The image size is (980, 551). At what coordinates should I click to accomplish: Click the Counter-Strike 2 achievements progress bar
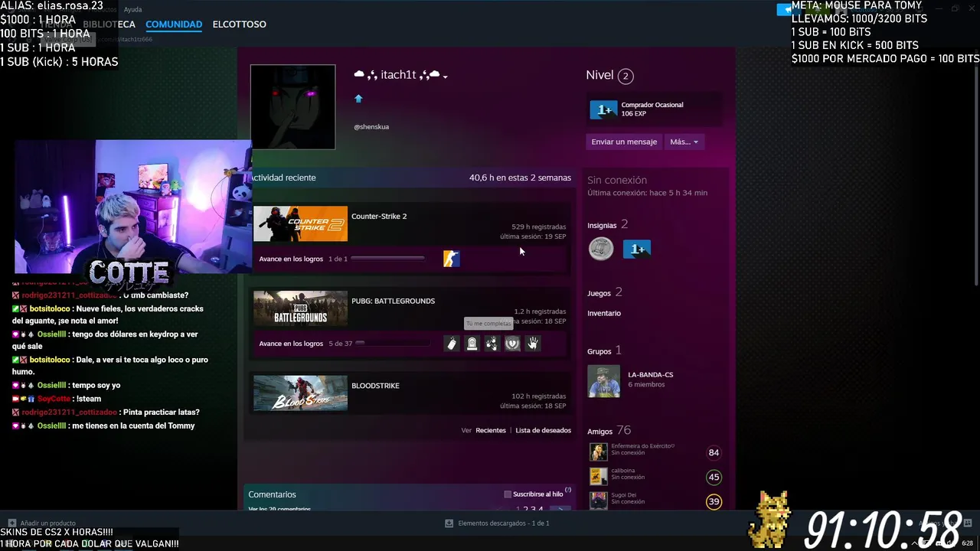click(x=387, y=259)
